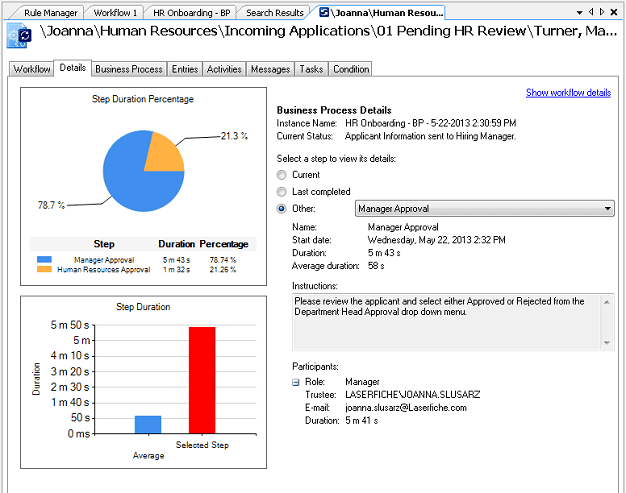The image size is (626, 493).
Task: Click the participant Duration 5 m 41 s
Action: click(362, 420)
